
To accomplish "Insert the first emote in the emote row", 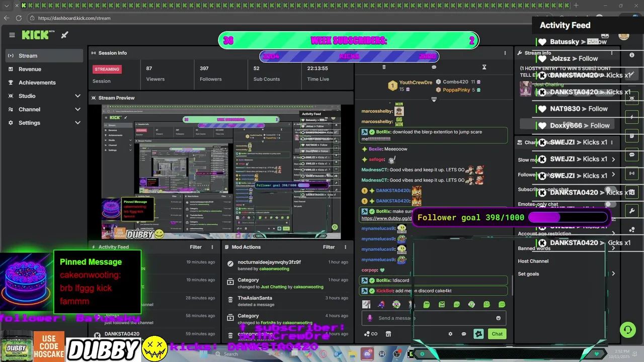I will pyautogui.click(x=366, y=304).
